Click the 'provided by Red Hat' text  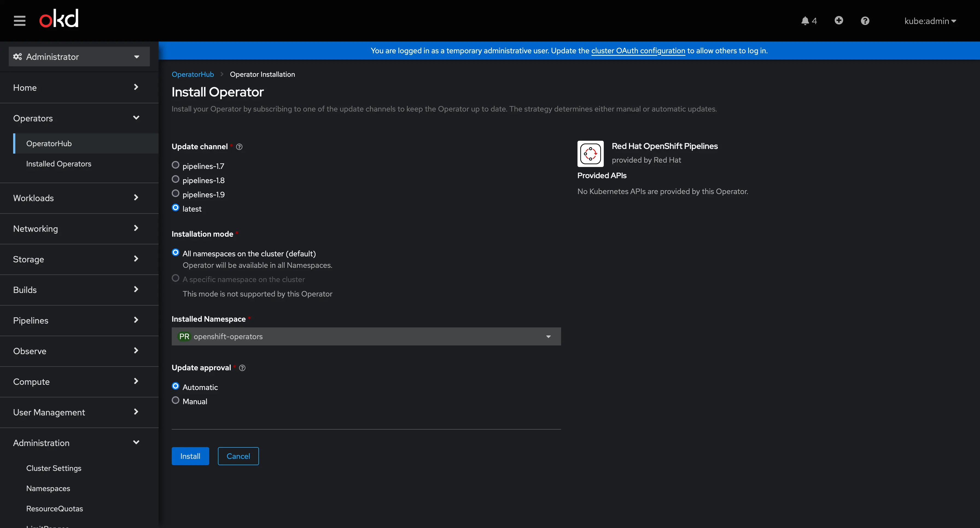coord(646,160)
